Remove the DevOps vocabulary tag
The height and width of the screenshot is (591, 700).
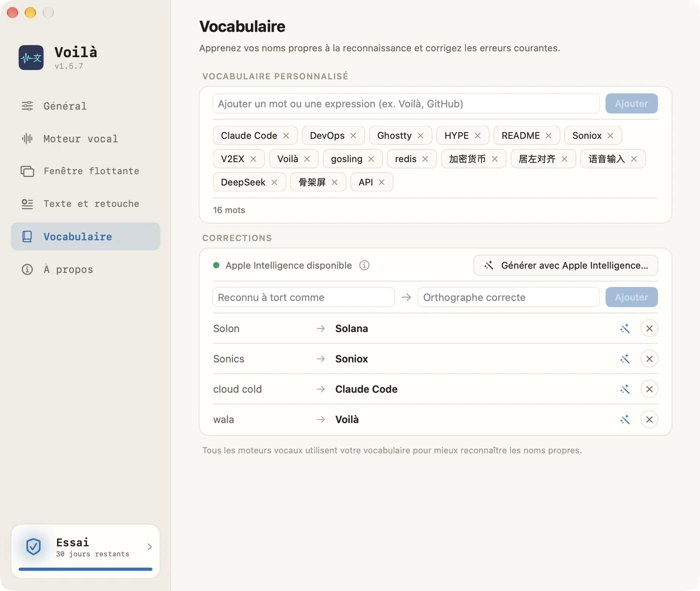tap(353, 135)
